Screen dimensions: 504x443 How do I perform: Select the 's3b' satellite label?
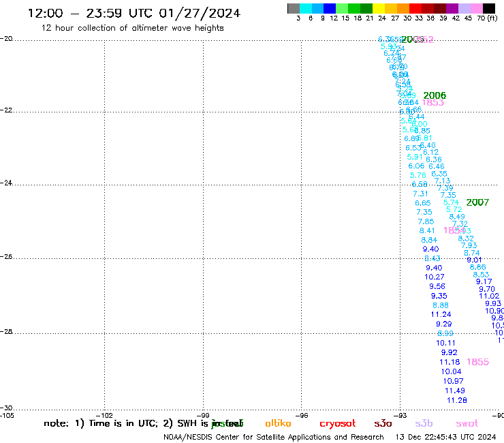pyautogui.click(x=424, y=423)
